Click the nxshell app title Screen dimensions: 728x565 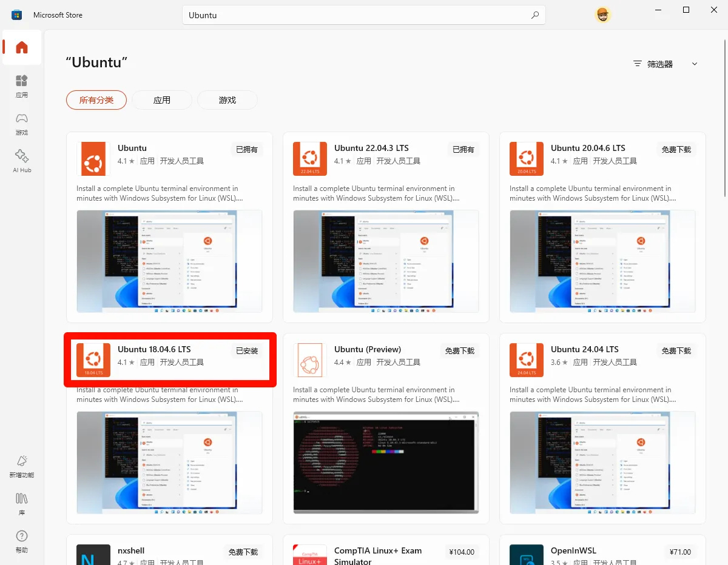click(x=131, y=550)
